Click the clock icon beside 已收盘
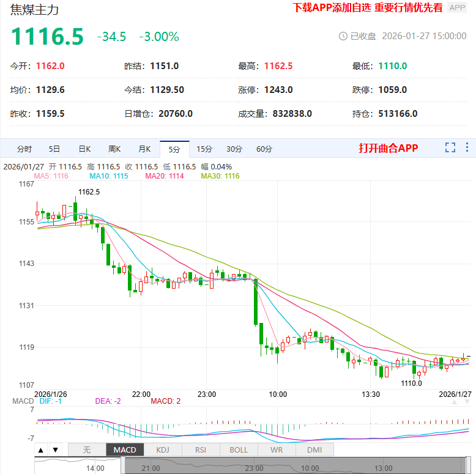This screenshot has height=474, width=476. tap(343, 36)
